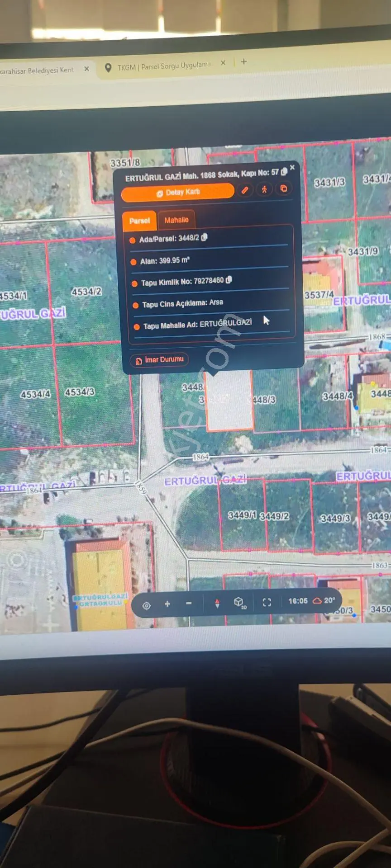The height and width of the screenshot is (868, 391).
Task: Select parcel 3537/4 on the map
Action: 319,295
